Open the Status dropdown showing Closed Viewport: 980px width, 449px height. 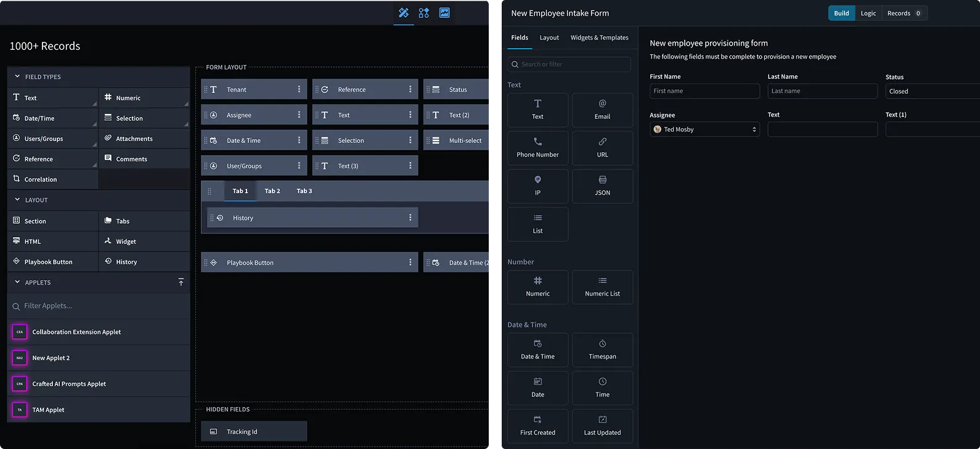coord(933,91)
